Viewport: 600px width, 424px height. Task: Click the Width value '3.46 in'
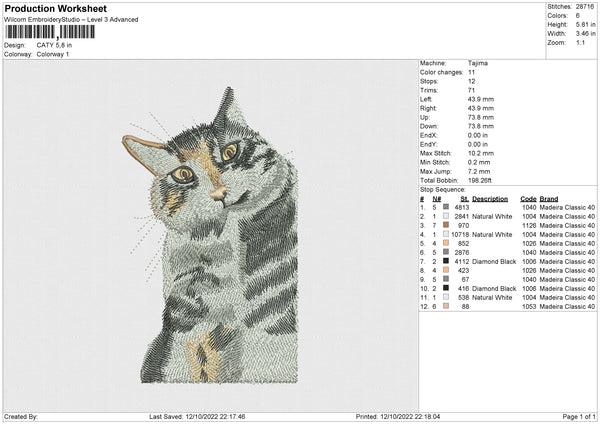coord(585,34)
